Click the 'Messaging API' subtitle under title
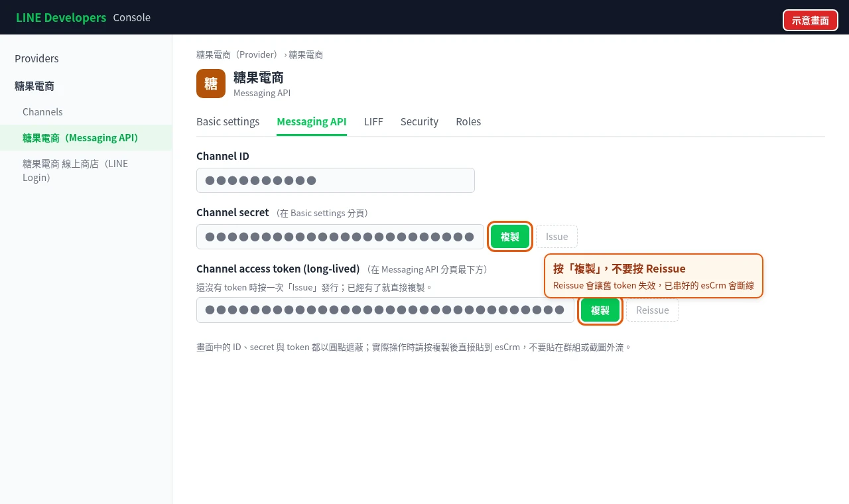 point(262,93)
